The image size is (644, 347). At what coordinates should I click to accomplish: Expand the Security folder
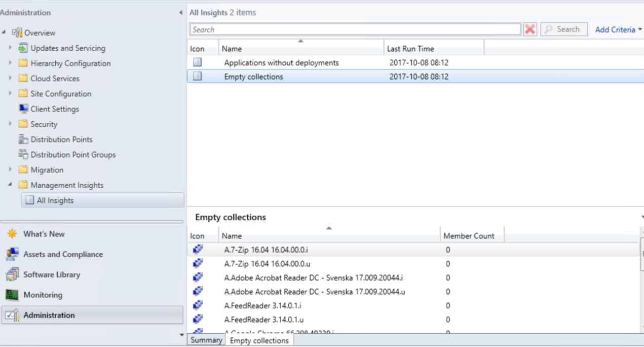pos(11,124)
